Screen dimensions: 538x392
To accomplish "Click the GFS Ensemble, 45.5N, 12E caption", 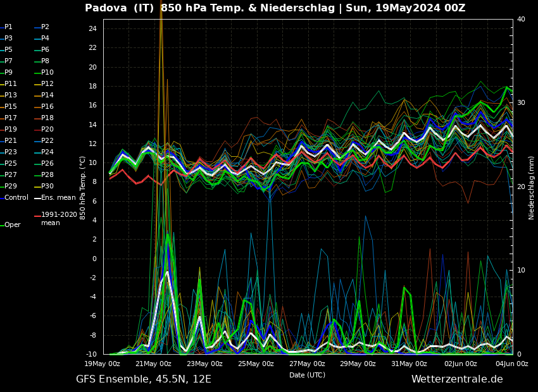I will point(144,379).
